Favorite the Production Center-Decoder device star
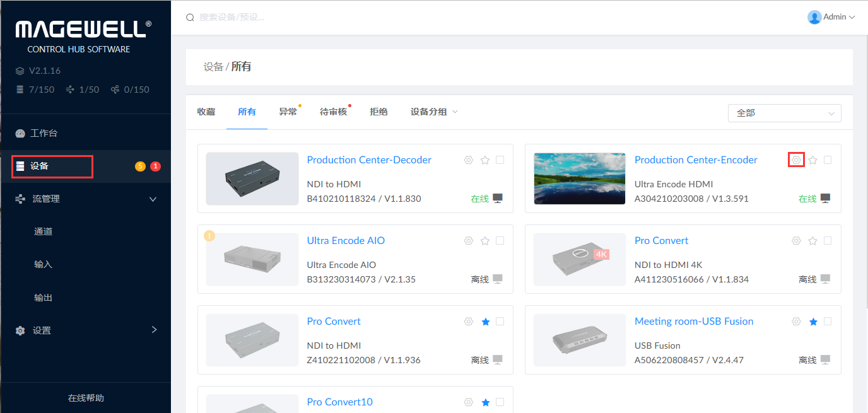Viewport: 868px width, 413px height. (x=485, y=160)
